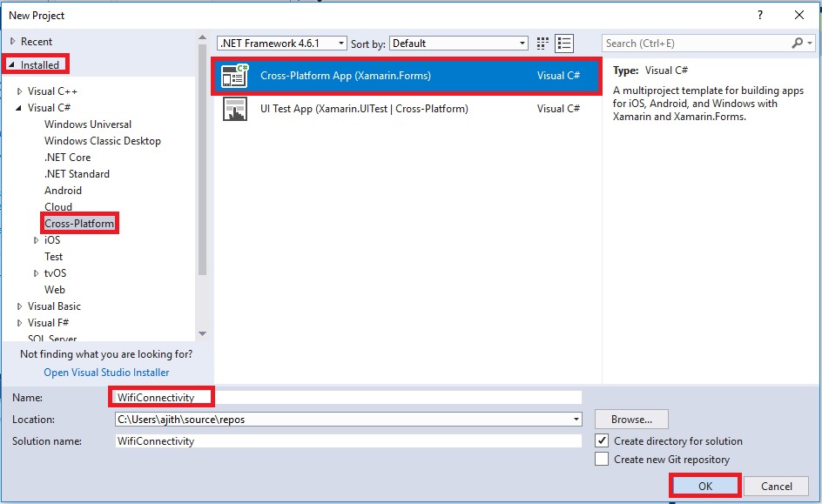This screenshot has width=822, height=504.
Task: Select .NET Core category
Action: coord(67,158)
